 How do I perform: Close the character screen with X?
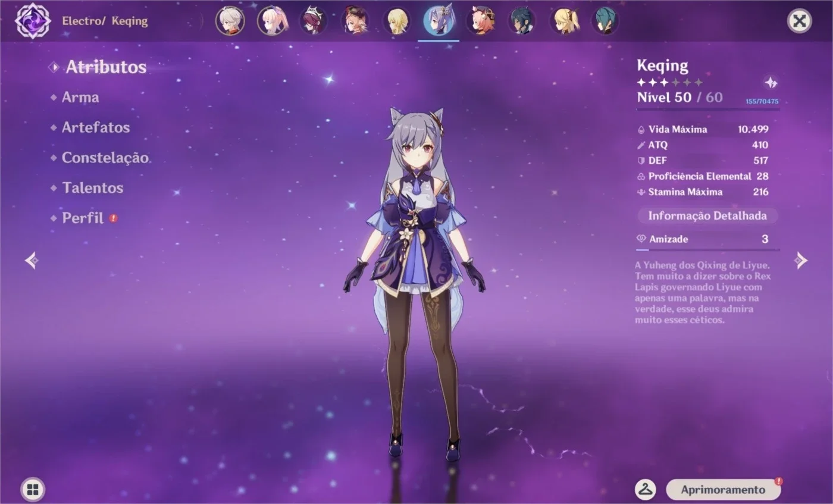[x=799, y=21]
